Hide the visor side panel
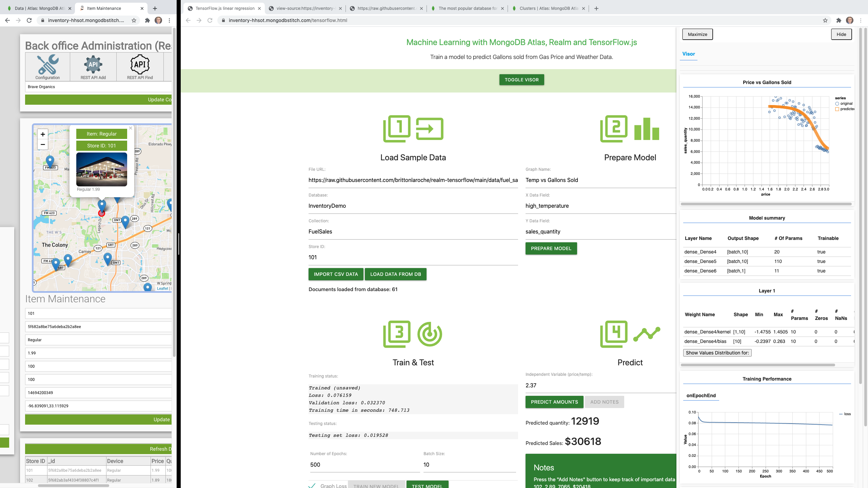The width and height of the screenshot is (868, 488). [841, 34]
